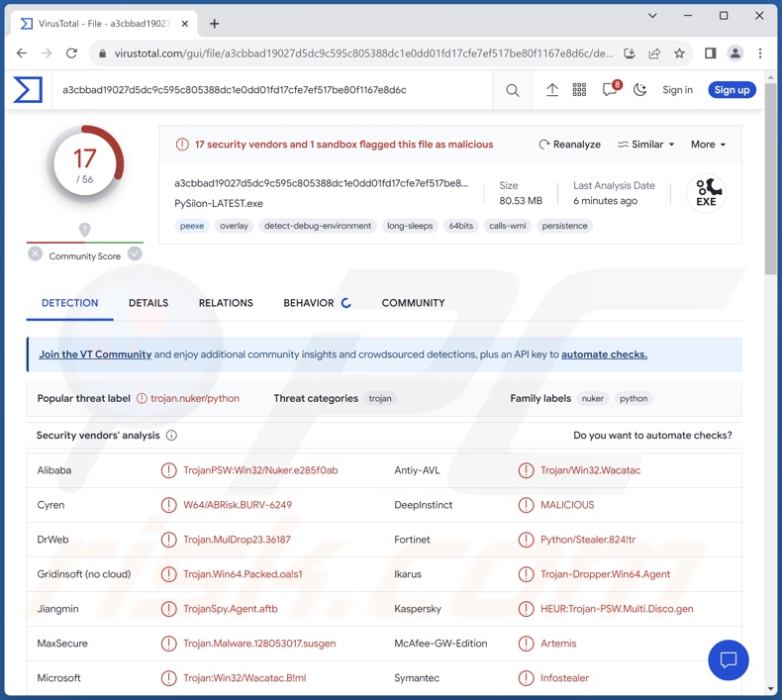The width and height of the screenshot is (782, 700).
Task: Click the Sign up button
Action: click(732, 90)
